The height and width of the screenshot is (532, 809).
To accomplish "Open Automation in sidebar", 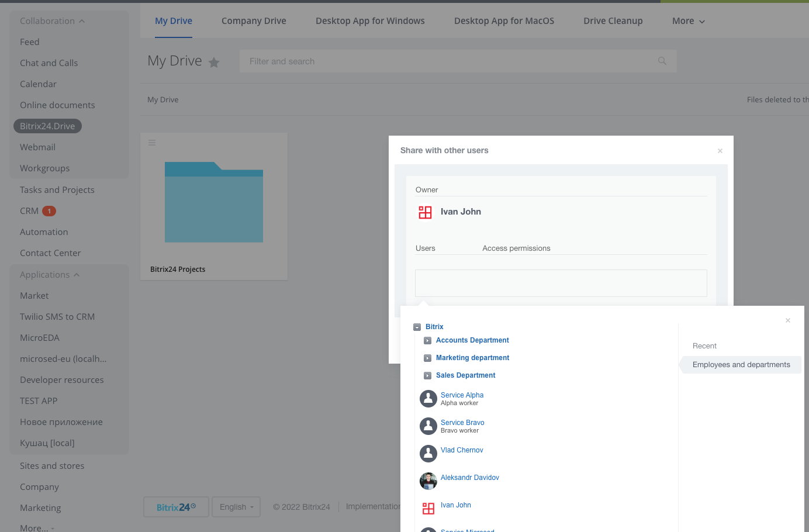I will pyautogui.click(x=44, y=232).
